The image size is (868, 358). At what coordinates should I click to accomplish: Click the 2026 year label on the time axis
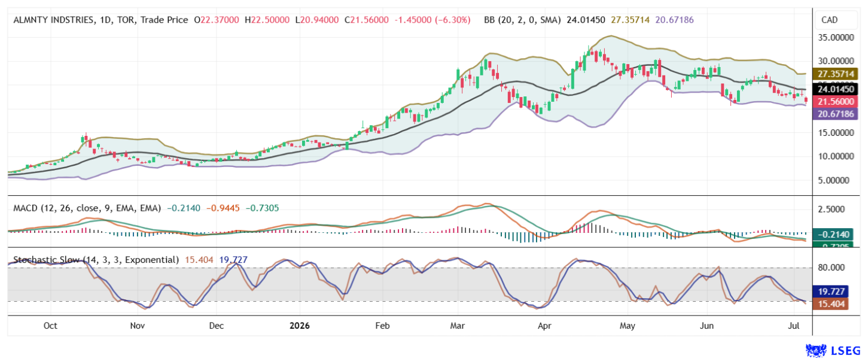tap(299, 326)
